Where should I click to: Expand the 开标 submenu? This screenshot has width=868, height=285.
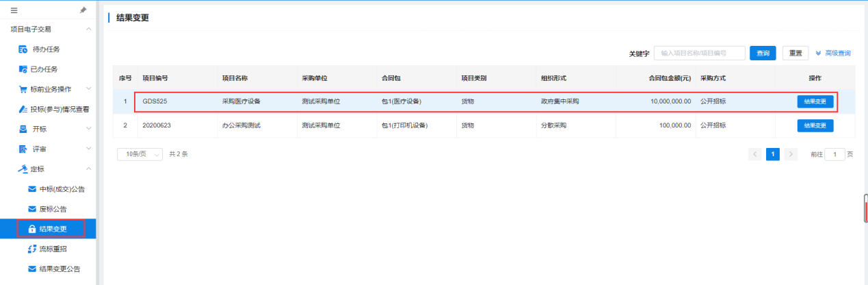click(88, 129)
